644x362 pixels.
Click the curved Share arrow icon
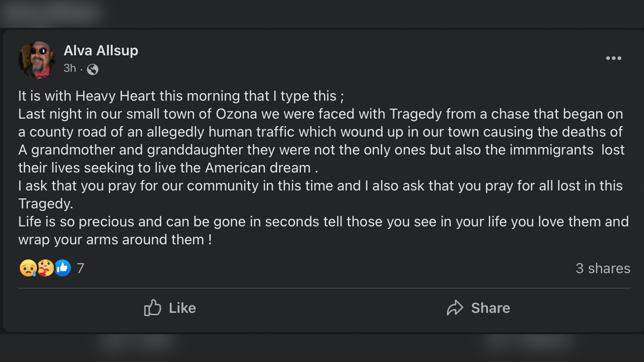[x=455, y=308]
